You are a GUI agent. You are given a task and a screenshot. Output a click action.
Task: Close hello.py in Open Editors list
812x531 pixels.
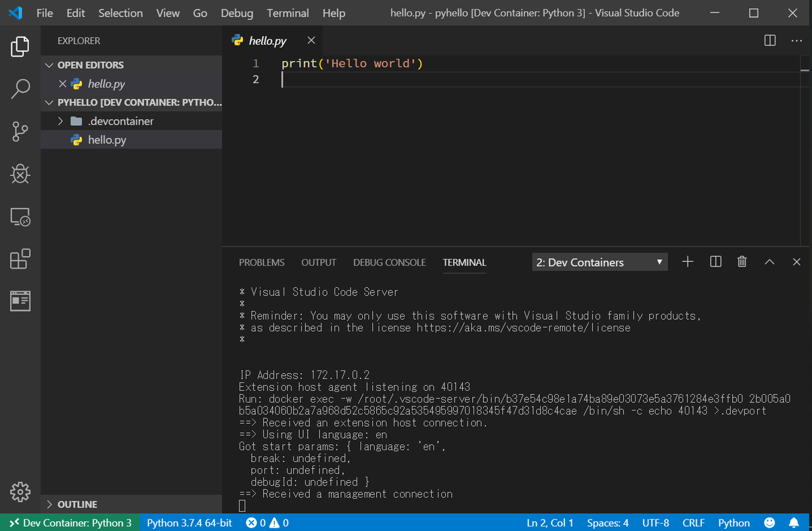(62, 84)
